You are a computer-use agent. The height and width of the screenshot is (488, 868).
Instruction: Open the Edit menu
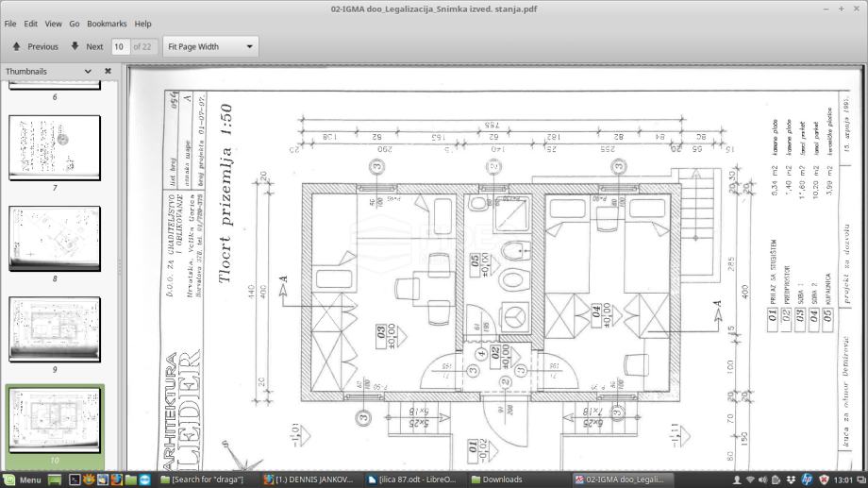pyautogui.click(x=30, y=24)
